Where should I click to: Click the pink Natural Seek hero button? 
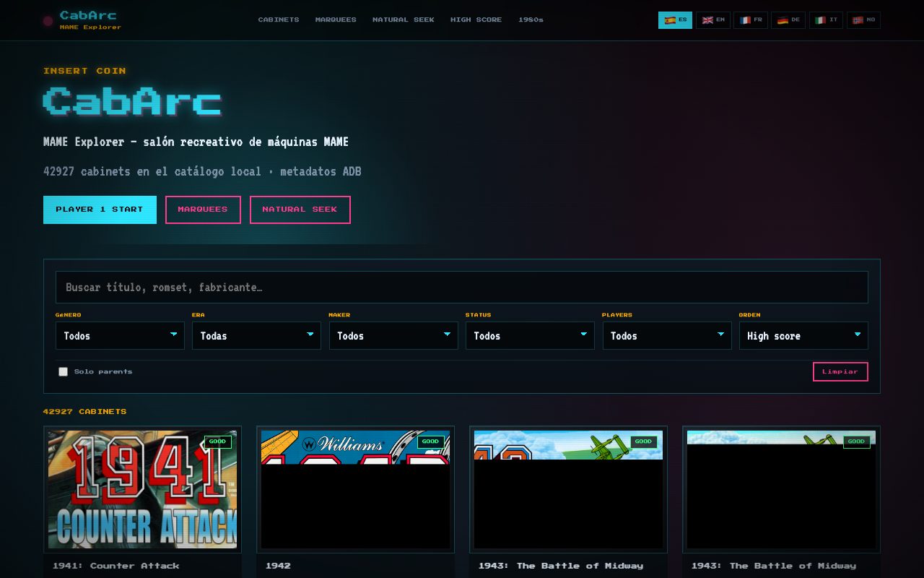[x=300, y=210]
